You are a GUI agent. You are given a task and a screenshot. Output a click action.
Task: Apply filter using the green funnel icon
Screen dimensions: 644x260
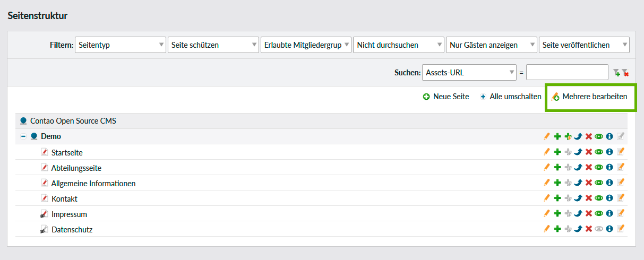[x=616, y=73]
